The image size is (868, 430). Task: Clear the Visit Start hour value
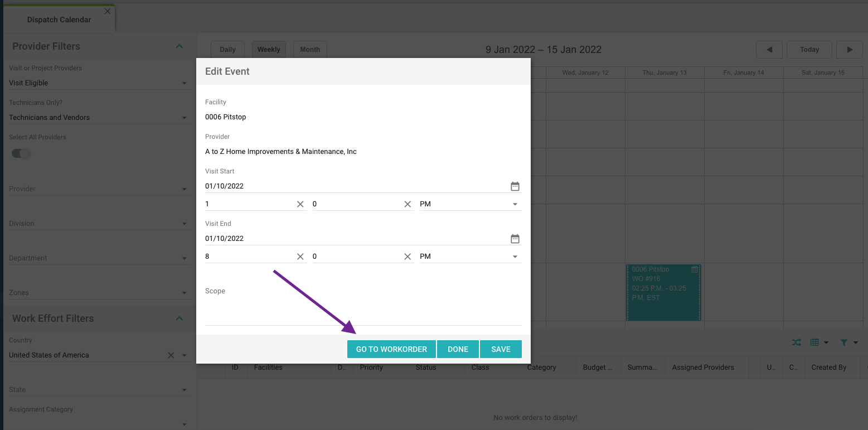coord(300,204)
